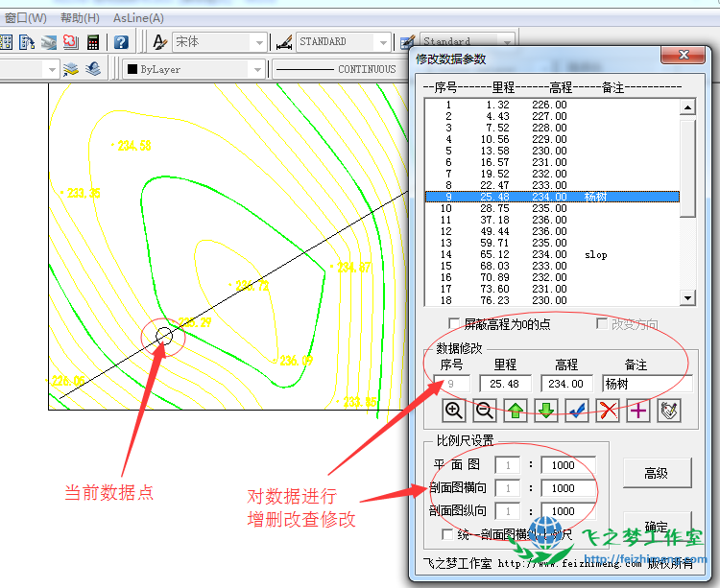Toggle 改变方向 checkbox
Viewport: 720px width, 588px height.
pyautogui.click(x=602, y=323)
